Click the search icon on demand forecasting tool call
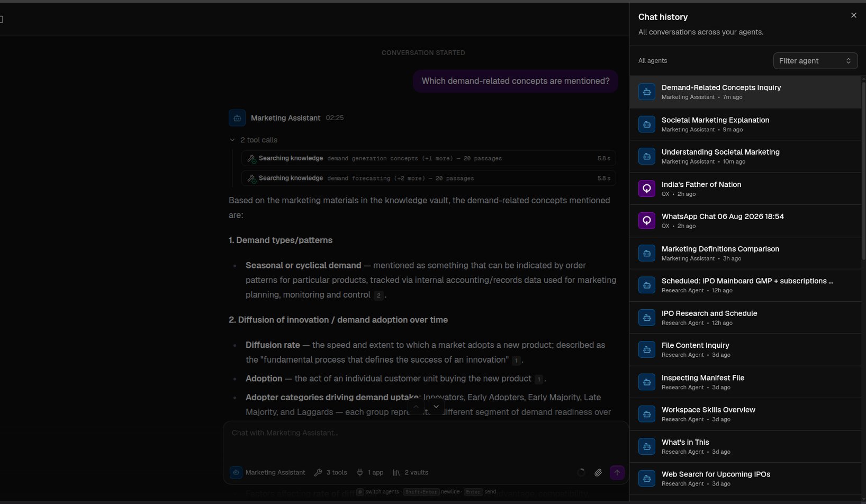The height and width of the screenshot is (504, 866). 252,178
